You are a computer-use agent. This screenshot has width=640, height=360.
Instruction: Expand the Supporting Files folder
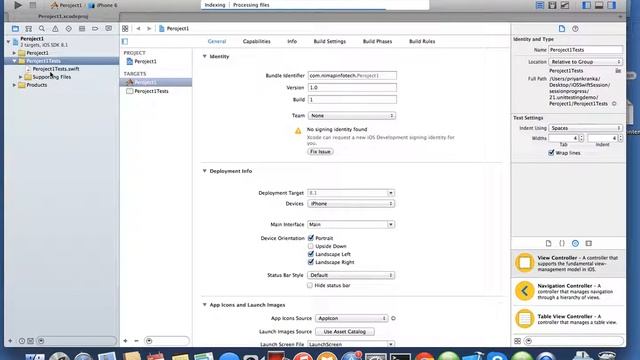pyautogui.click(x=20, y=77)
